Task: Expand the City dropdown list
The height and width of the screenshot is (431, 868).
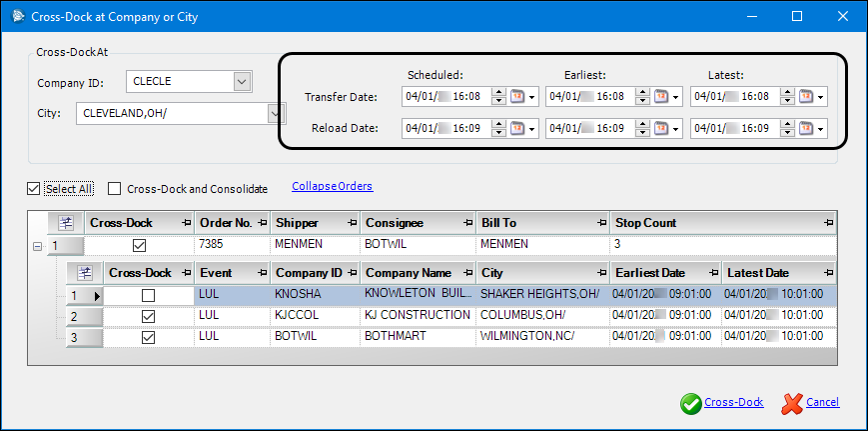Action: [x=275, y=114]
